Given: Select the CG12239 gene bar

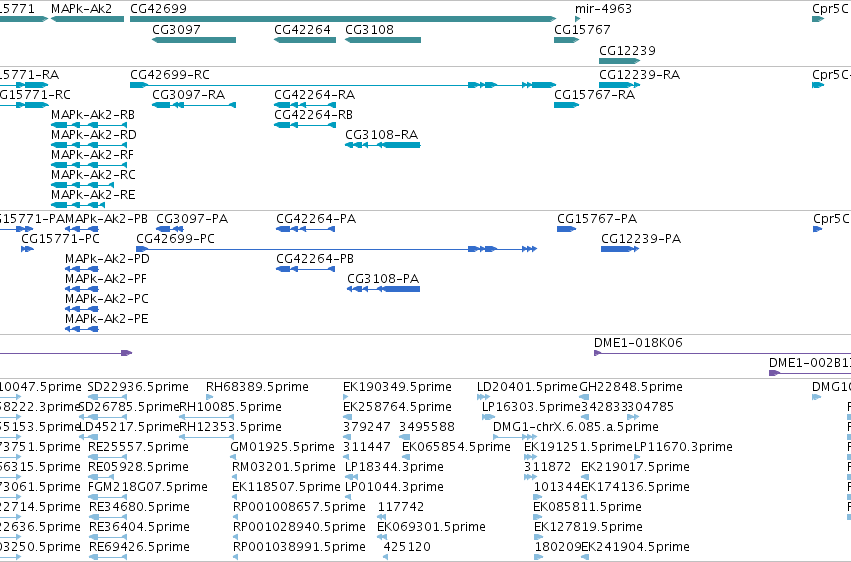Looking at the screenshot, I should (x=620, y=61).
